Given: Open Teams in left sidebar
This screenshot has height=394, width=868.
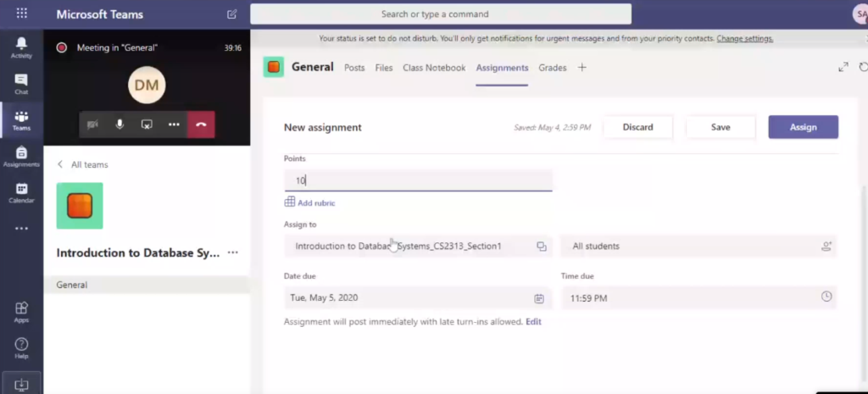Looking at the screenshot, I should [x=21, y=120].
